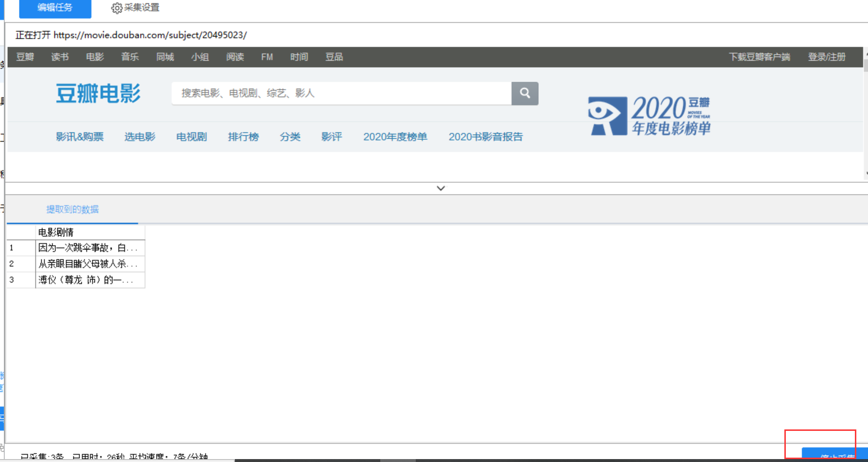Click the 下载豆瓣客户端 link

(x=760, y=57)
